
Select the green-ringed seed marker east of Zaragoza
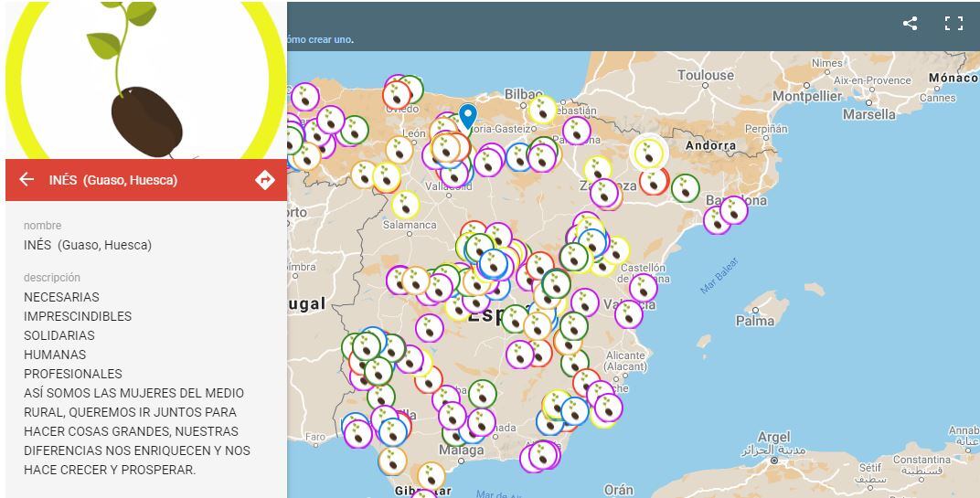coord(685,188)
